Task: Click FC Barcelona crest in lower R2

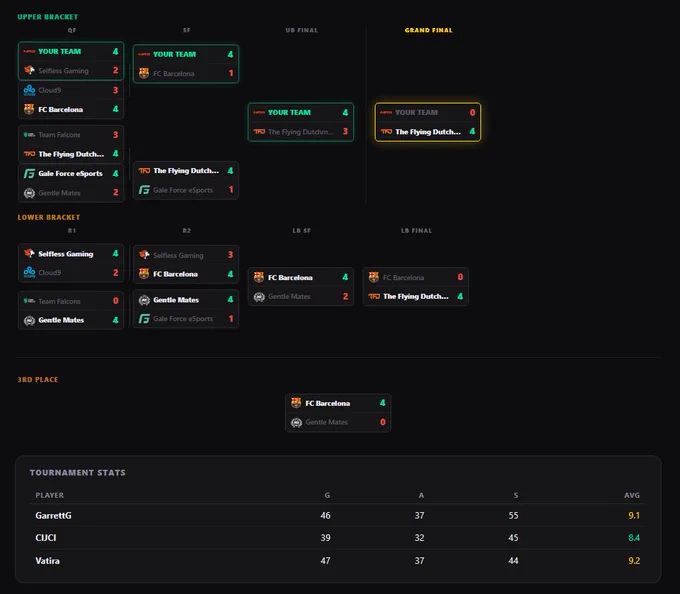Action: point(144,274)
